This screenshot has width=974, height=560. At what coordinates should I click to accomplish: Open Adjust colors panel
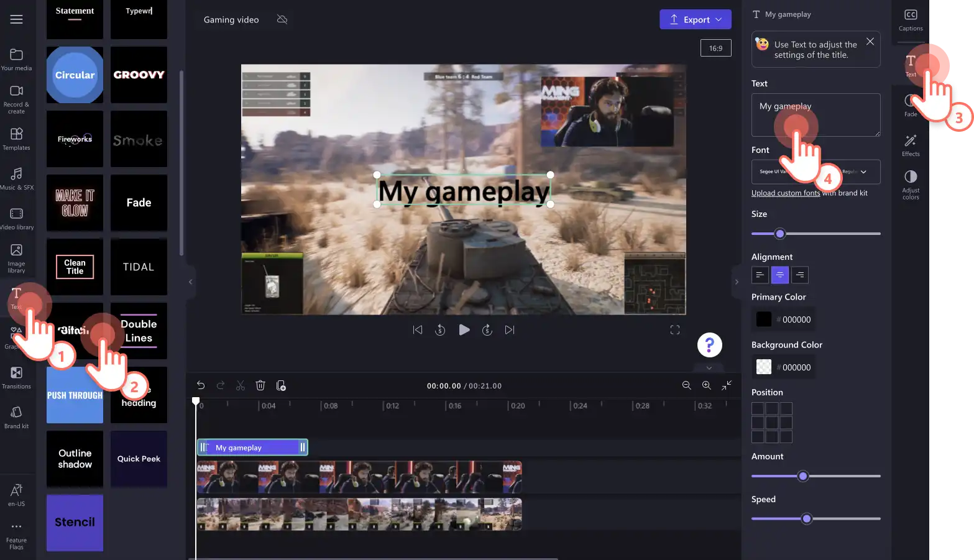point(910,185)
